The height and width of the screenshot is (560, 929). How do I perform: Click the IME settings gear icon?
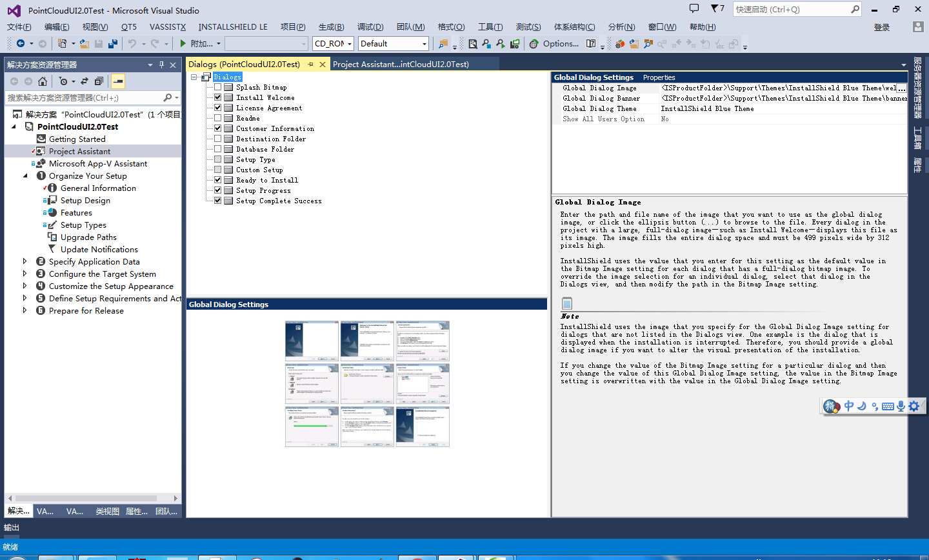coord(914,406)
